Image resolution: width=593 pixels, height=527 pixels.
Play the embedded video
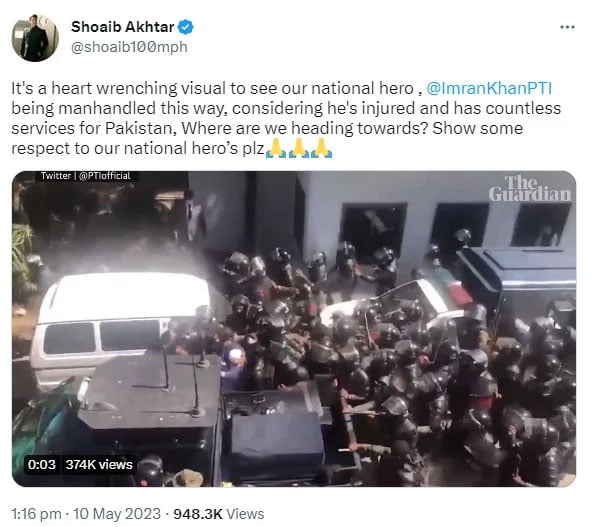coord(294,328)
